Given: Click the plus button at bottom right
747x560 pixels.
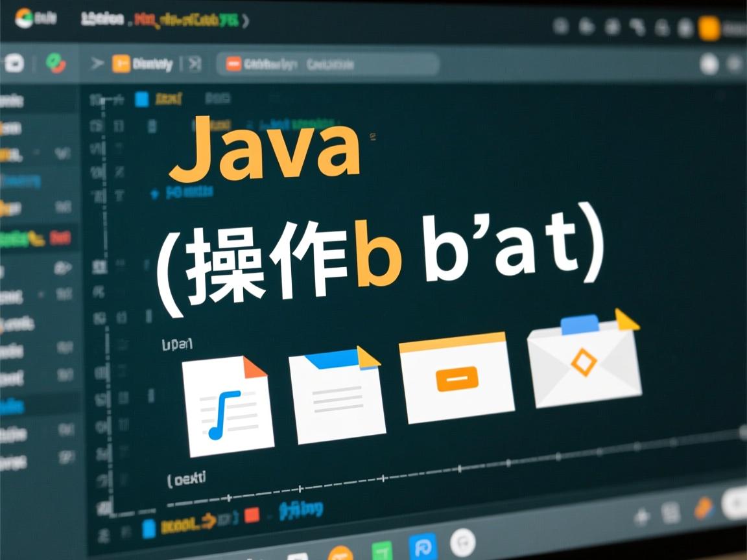Looking at the screenshot, I should pyautogui.click(x=642, y=517).
